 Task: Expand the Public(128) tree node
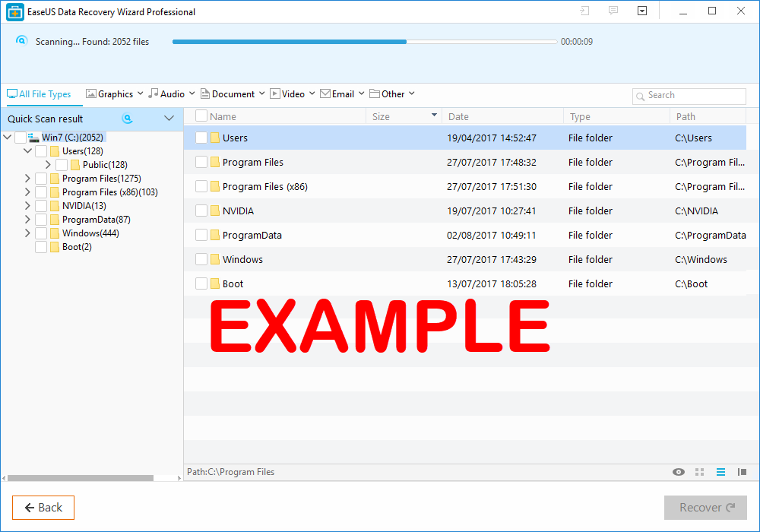(48, 165)
